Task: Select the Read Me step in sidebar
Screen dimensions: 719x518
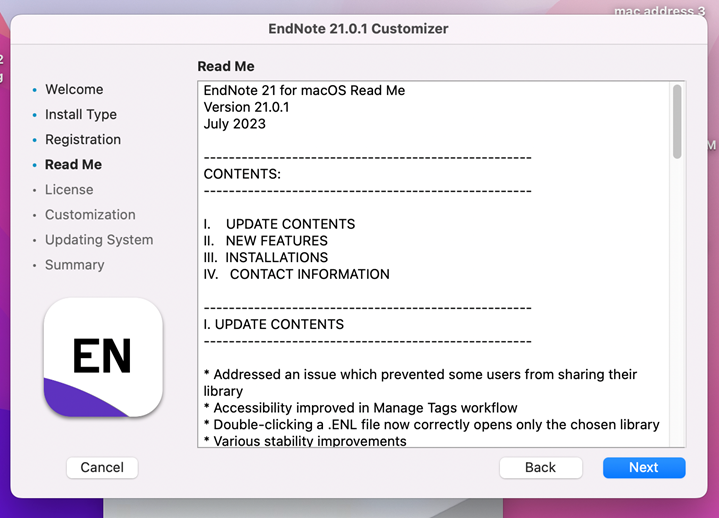Action: click(73, 164)
